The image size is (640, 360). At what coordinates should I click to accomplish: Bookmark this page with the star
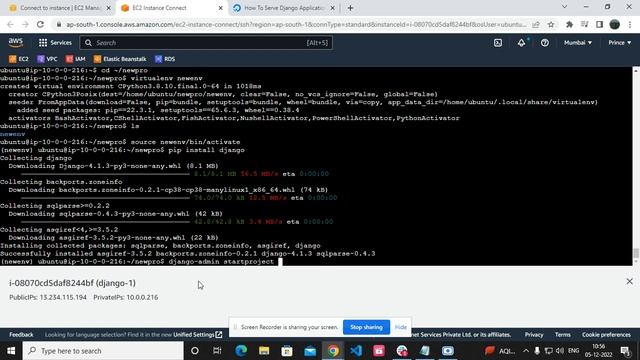pyautogui.click(x=551, y=24)
